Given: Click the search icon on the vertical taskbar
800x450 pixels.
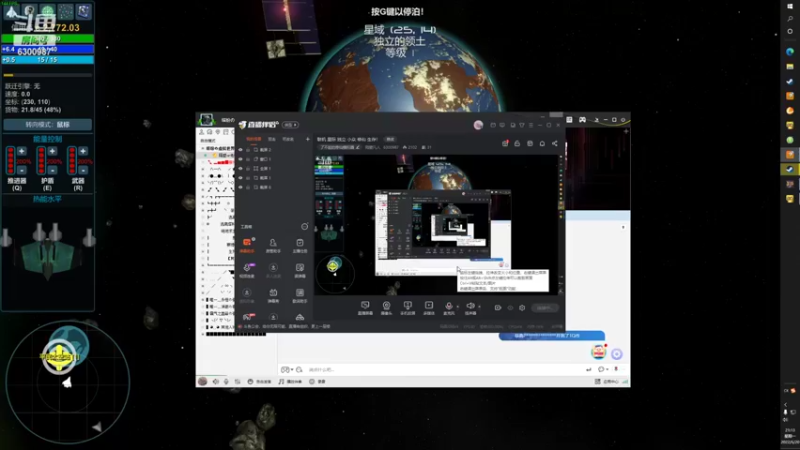Looking at the screenshot, I should (790, 19).
